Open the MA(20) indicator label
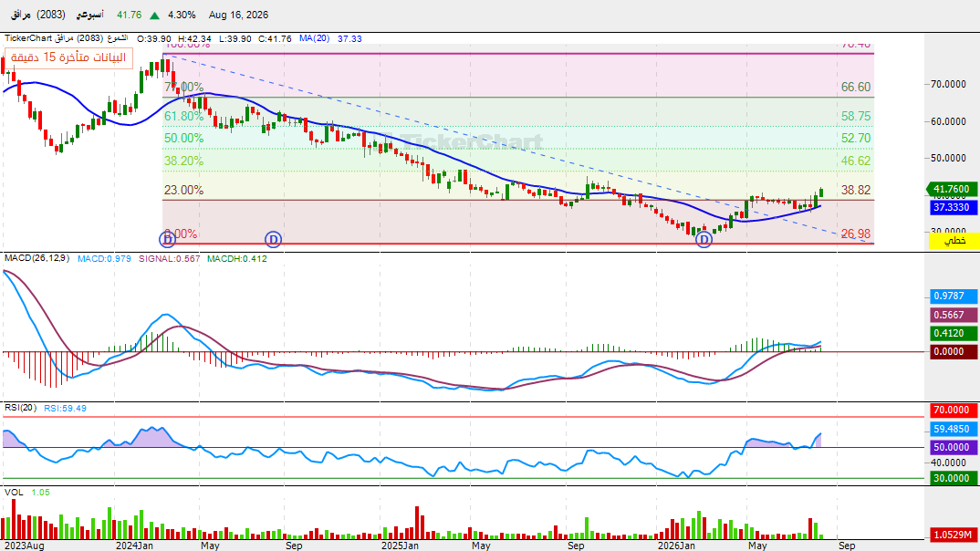Image resolution: width=980 pixels, height=551 pixels. 315,38
